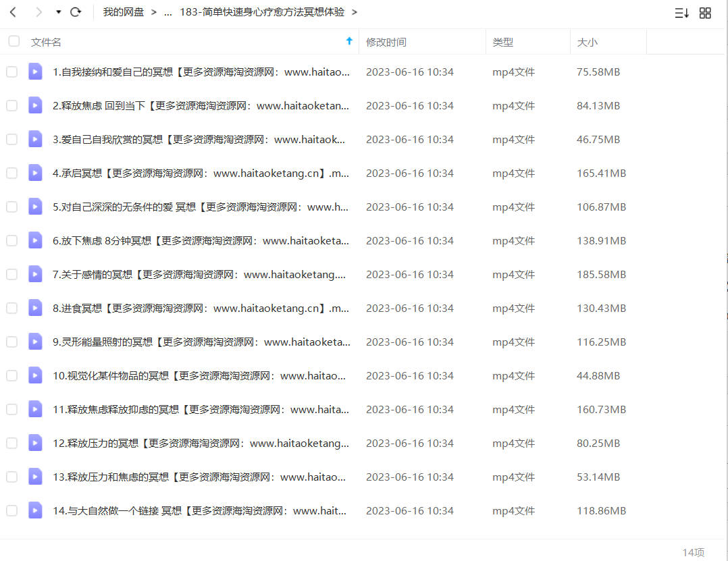Check the box for 7.关于感情的冥想
The height and width of the screenshot is (561, 728).
tap(11, 275)
